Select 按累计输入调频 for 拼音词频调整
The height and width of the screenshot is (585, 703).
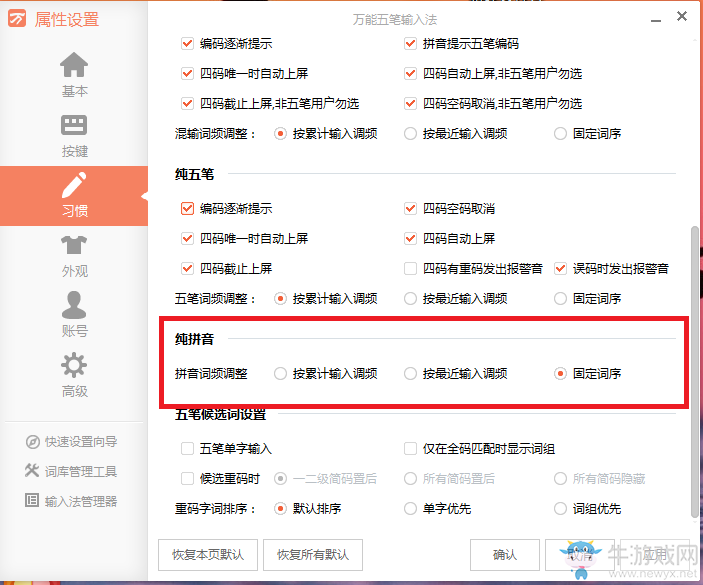pyautogui.click(x=280, y=374)
